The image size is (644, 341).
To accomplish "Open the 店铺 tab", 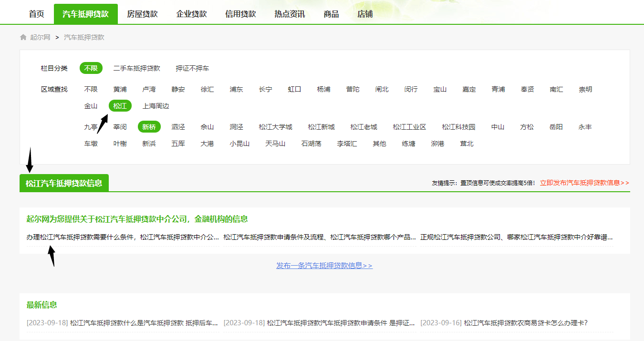I will 365,14.
